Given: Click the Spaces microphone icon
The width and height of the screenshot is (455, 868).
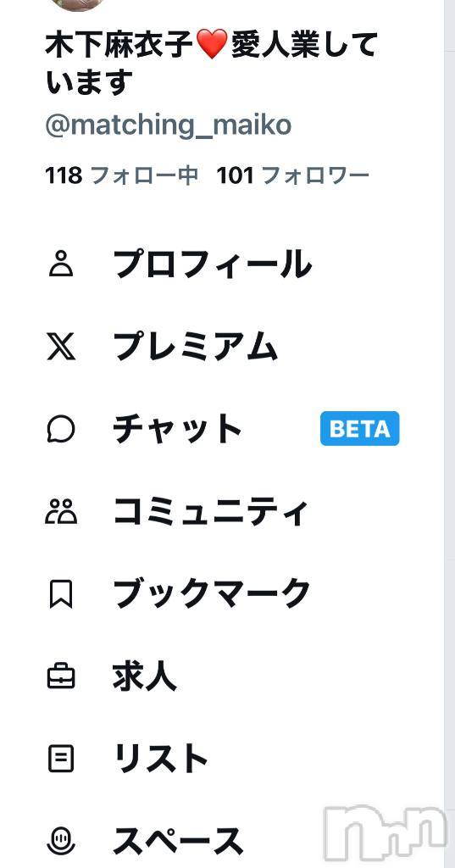Looking at the screenshot, I should point(61,841).
